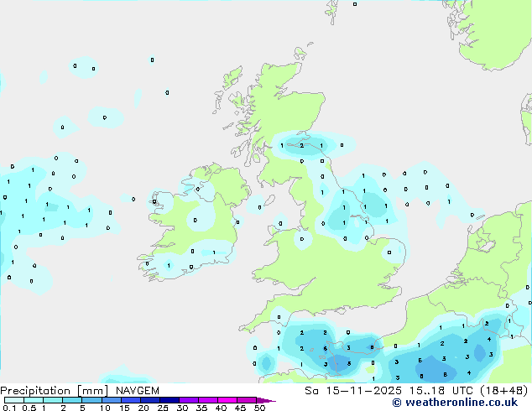Click the 45–50 mm legend color swatch
Image resolution: width=532 pixels, height=411 pixels.
(247, 400)
